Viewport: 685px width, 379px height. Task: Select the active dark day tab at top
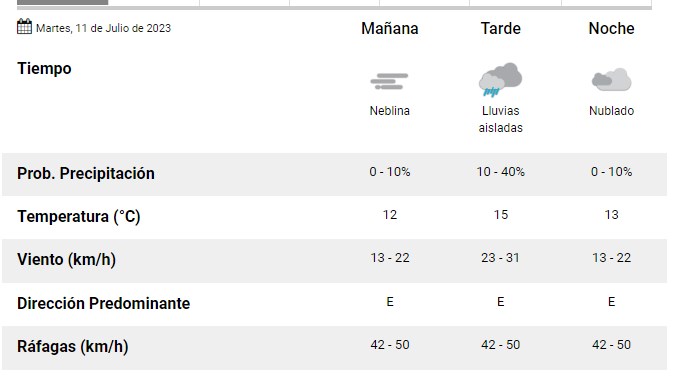click(x=62, y=2)
